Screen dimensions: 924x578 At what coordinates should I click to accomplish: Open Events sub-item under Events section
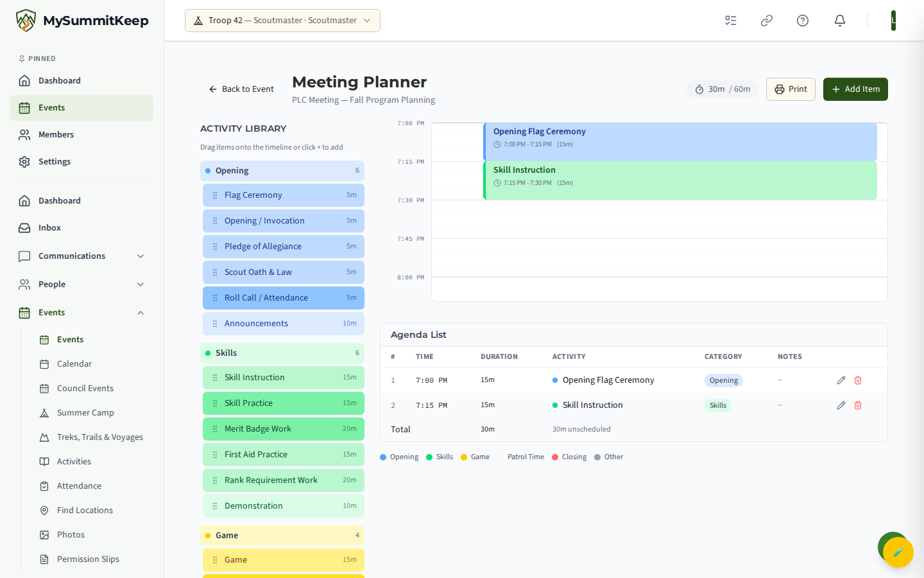92,340
